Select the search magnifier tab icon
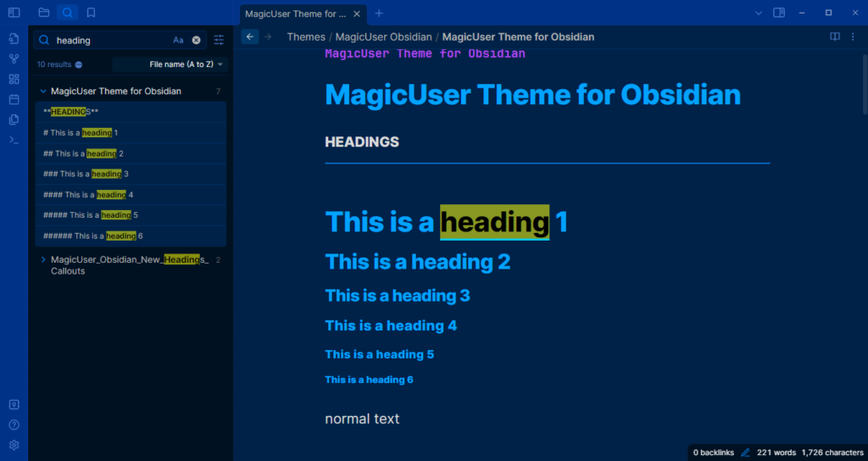 tap(67, 13)
